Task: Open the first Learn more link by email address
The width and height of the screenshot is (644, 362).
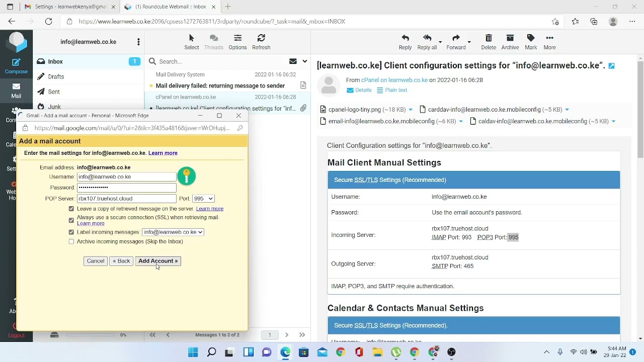Action: (163, 153)
